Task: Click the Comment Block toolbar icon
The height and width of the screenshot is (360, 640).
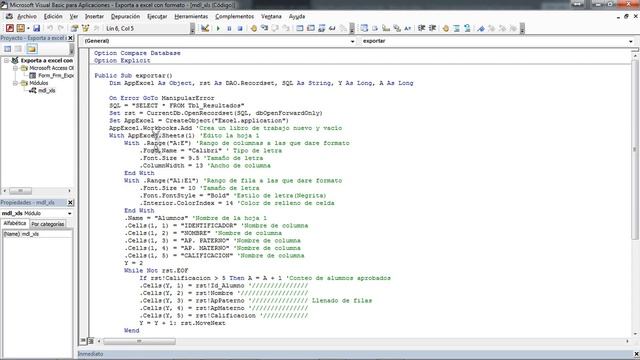Action: (x=456, y=28)
